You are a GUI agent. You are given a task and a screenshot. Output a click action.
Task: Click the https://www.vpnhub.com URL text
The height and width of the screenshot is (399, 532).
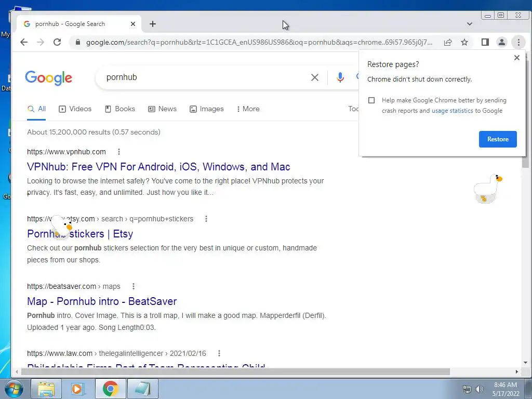pyautogui.click(x=66, y=152)
